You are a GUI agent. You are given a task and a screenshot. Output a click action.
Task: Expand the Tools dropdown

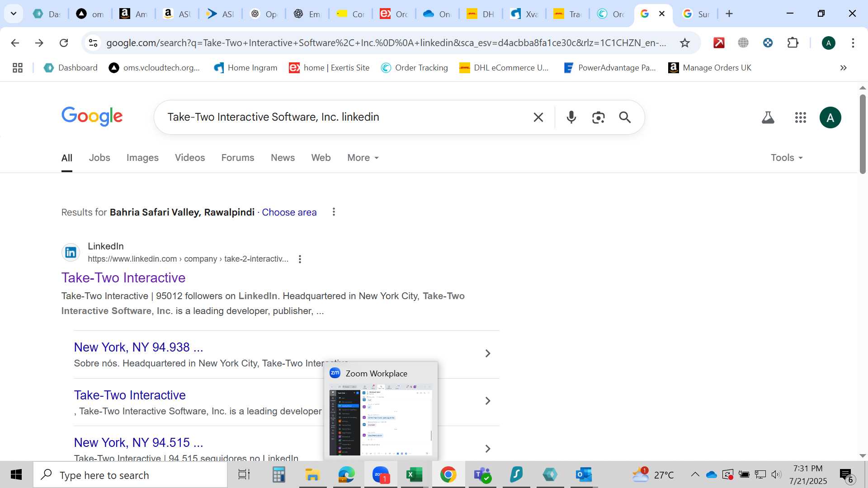(x=787, y=158)
